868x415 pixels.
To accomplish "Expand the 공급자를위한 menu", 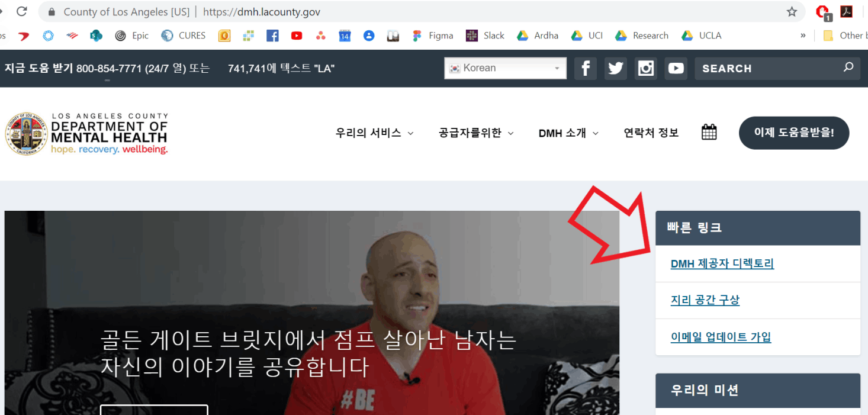I will (x=476, y=133).
